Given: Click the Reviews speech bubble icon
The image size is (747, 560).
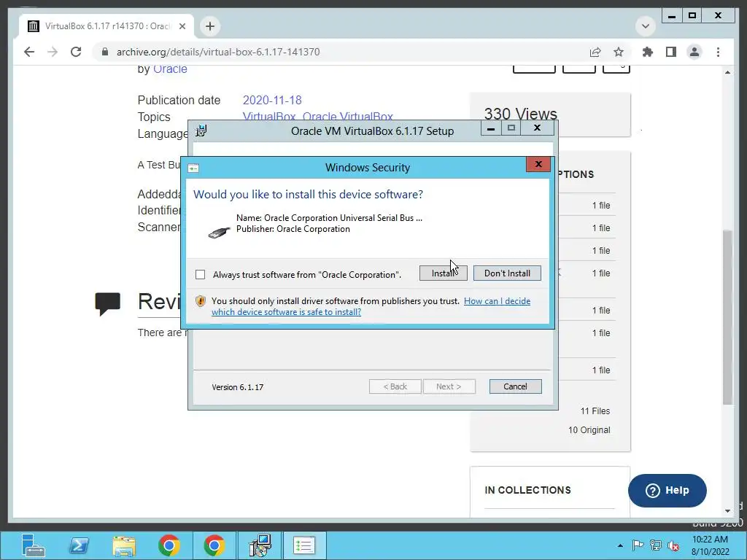Looking at the screenshot, I should [108, 304].
